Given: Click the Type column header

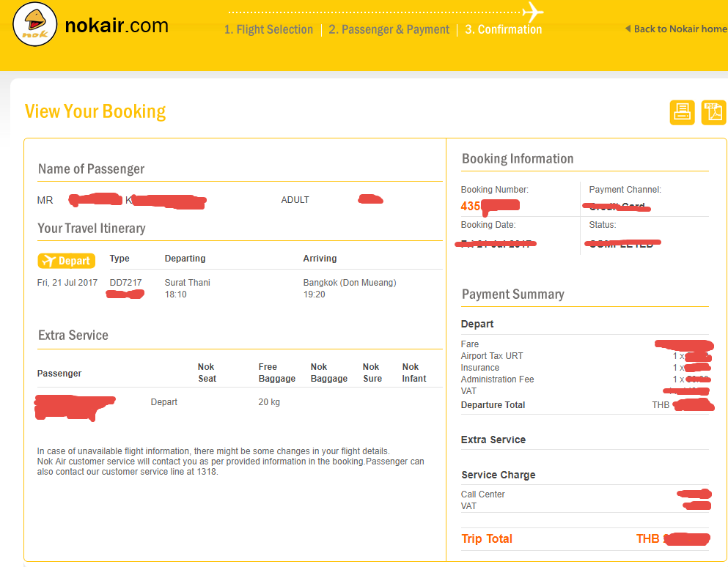Looking at the screenshot, I should click(x=120, y=259).
